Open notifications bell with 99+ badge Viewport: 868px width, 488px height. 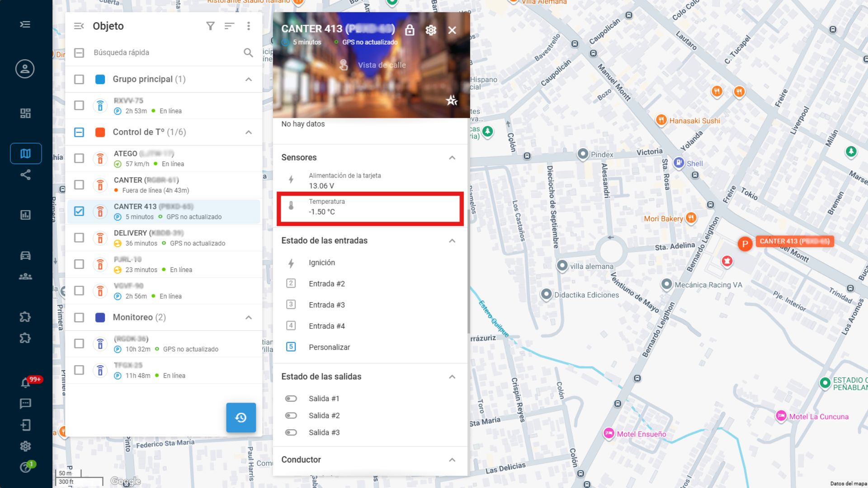(x=26, y=383)
